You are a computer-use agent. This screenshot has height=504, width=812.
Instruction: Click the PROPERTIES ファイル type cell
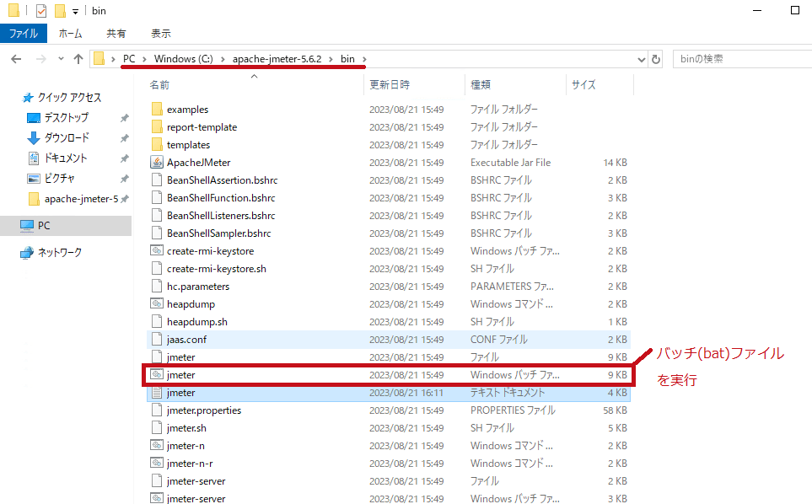513,410
